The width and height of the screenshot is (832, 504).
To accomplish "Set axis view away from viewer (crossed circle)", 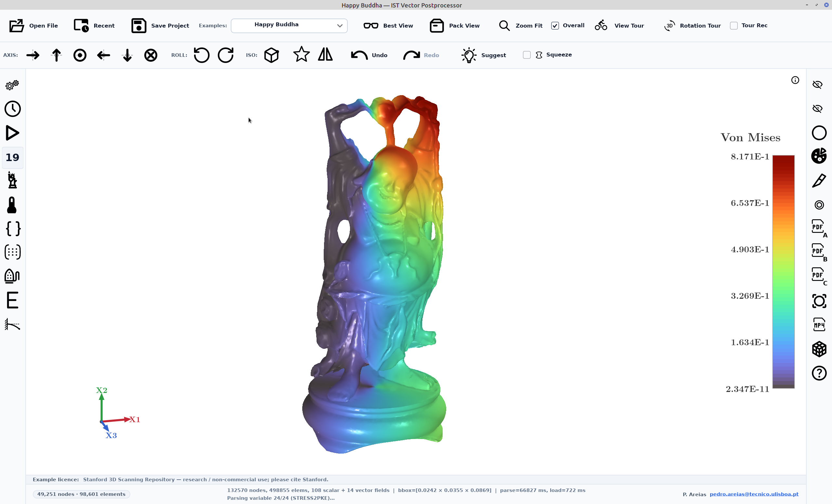I will 151,55.
